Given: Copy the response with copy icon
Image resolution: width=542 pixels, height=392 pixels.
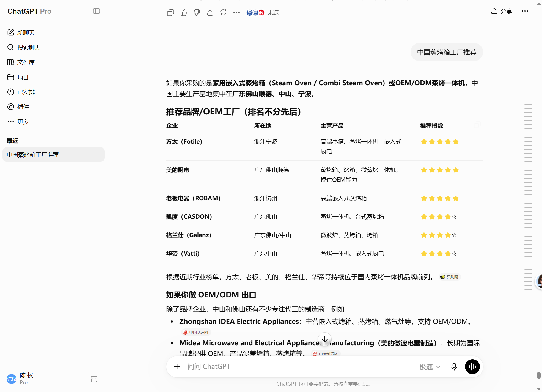Looking at the screenshot, I should (x=170, y=13).
